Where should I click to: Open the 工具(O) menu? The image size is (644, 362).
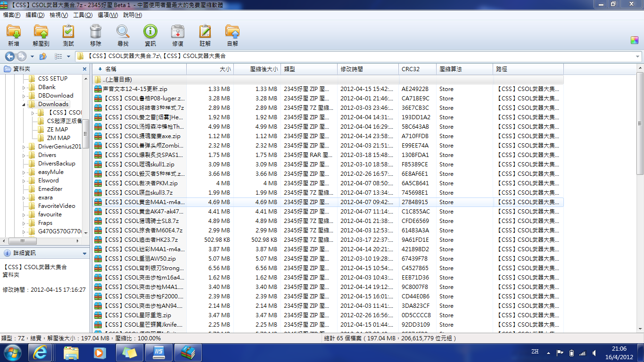point(83,15)
